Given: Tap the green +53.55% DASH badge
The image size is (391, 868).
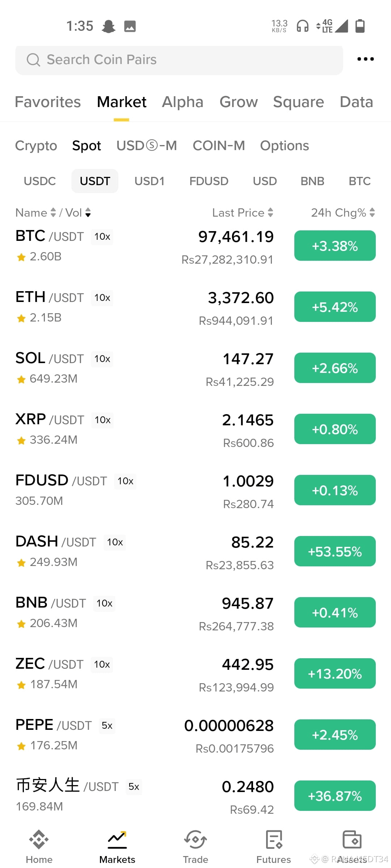Looking at the screenshot, I should point(335,551).
